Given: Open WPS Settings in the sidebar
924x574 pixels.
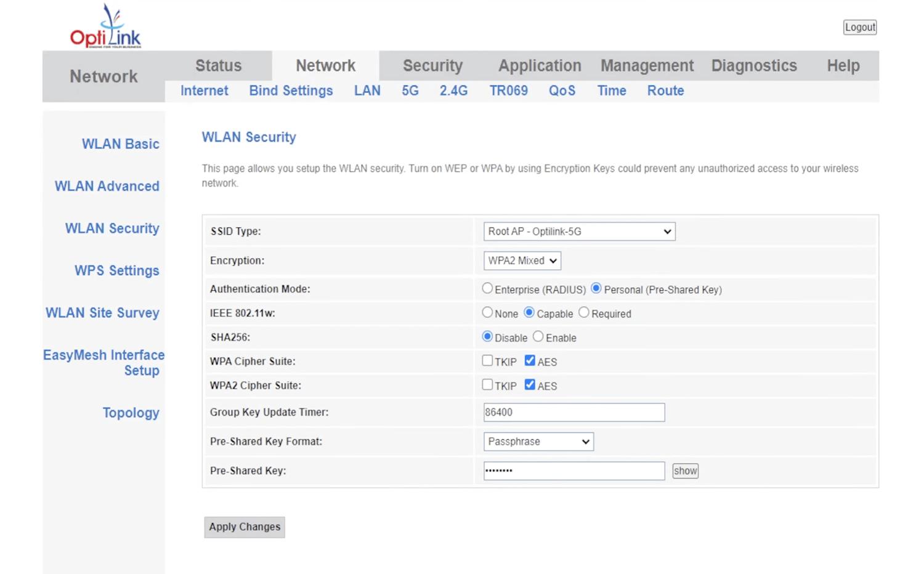Looking at the screenshot, I should [116, 270].
